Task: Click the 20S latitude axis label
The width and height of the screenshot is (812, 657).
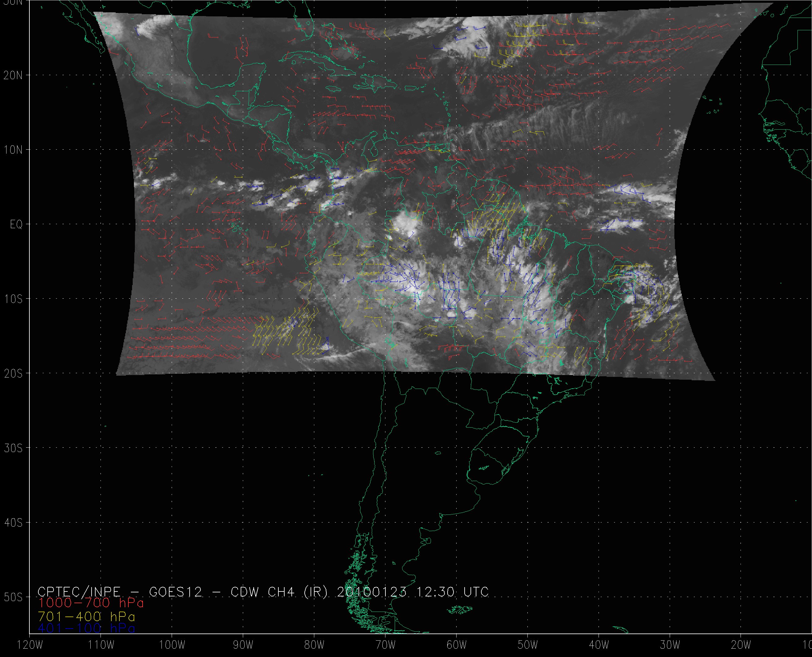Action: [13, 373]
